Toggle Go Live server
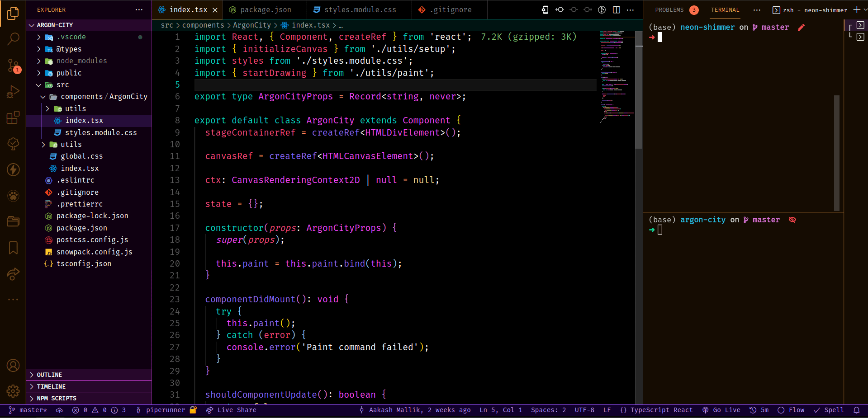Screen dimensions: 868x418 [721, 410]
